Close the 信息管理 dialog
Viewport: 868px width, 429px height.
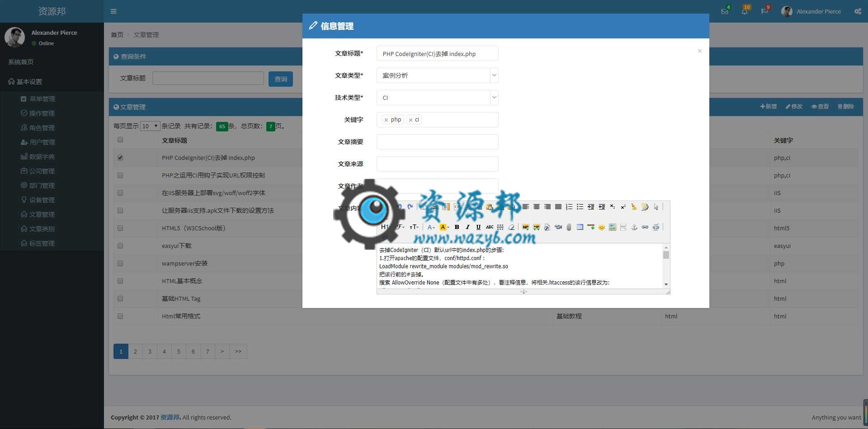(699, 51)
